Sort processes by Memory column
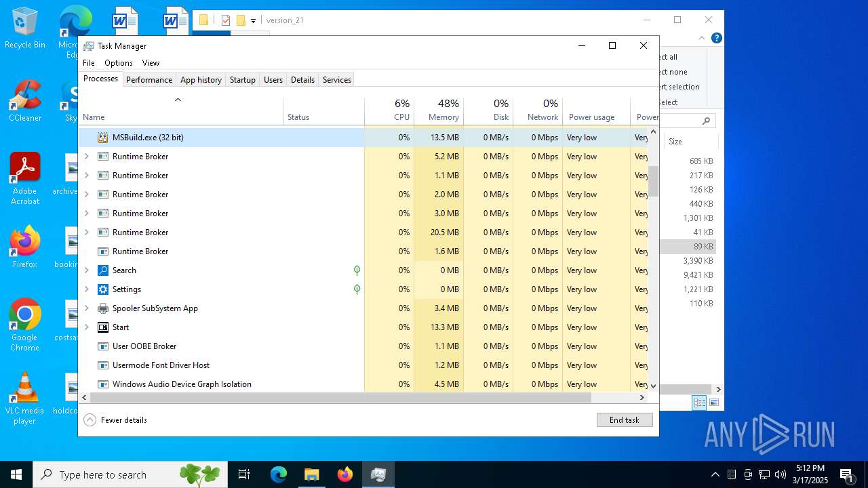868x488 pixels. point(439,112)
